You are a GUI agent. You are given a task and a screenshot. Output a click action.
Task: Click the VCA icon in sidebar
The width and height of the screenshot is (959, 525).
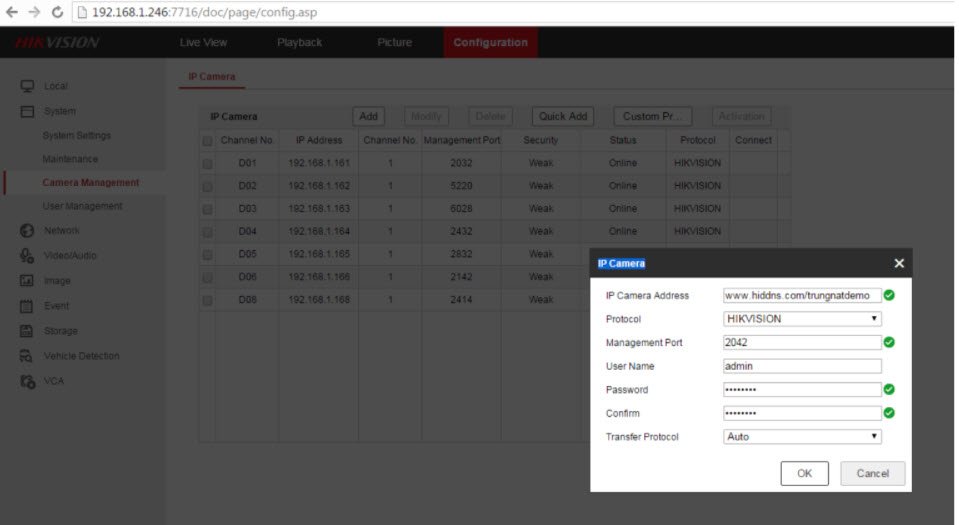pyautogui.click(x=28, y=381)
